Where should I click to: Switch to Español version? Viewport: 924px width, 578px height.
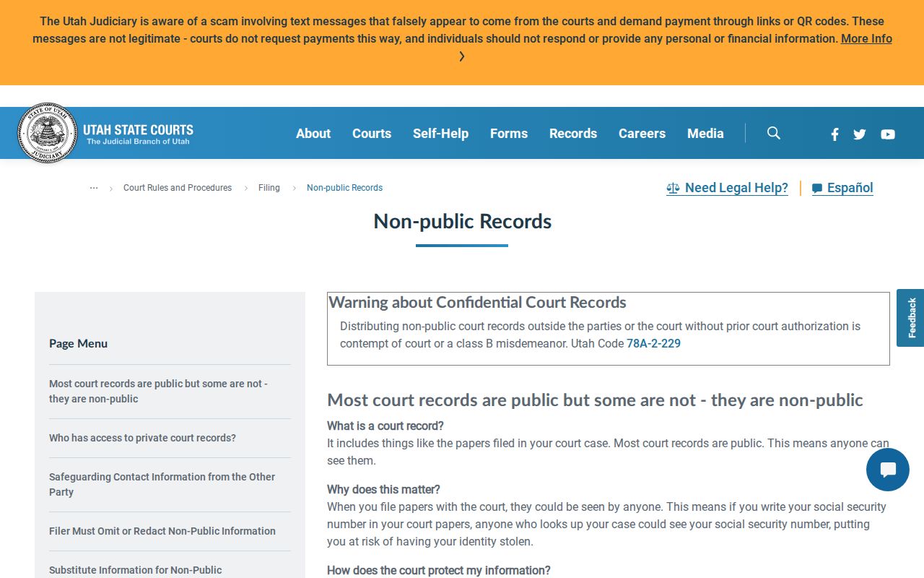point(842,188)
